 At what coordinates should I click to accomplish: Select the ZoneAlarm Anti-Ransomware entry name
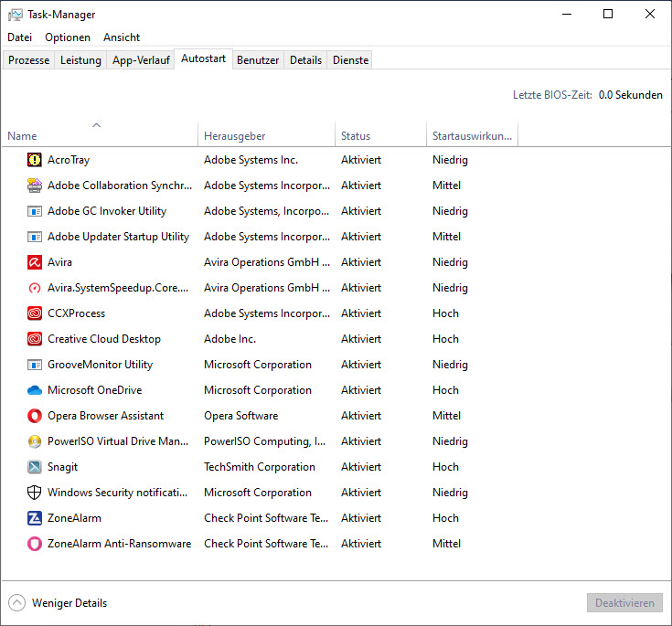[119, 544]
